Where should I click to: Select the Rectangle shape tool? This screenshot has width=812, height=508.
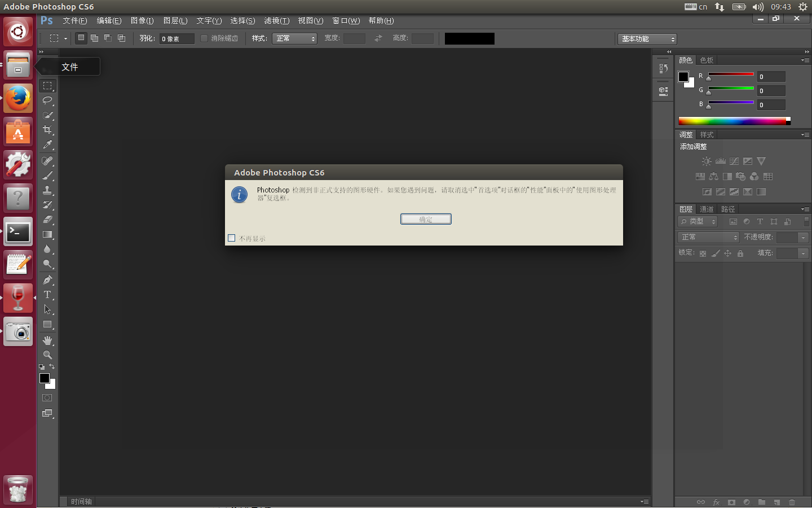[47, 325]
